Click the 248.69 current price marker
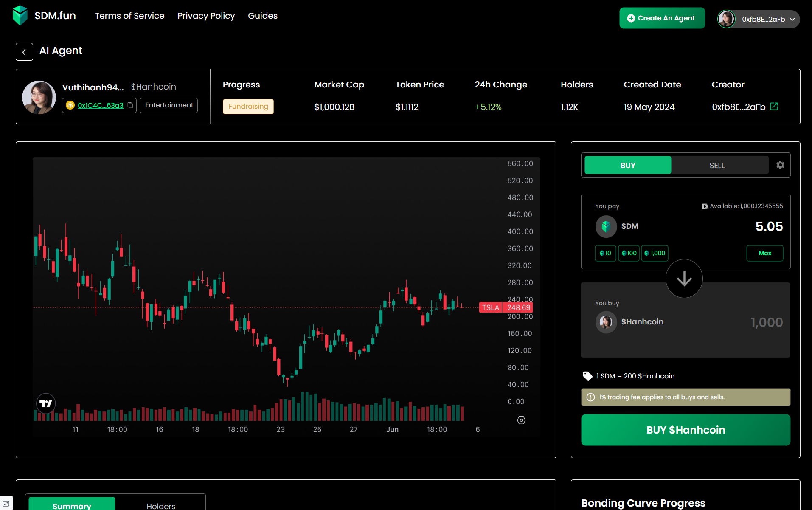This screenshot has height=510, width=812. coord(518,307)
